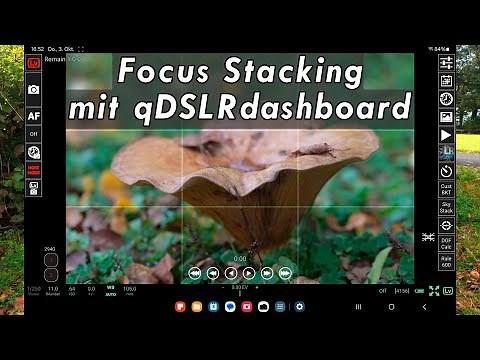Step focus far forward with triple-right arrow
Image resolution: width=480 pixels, height=360 pixels.
coord(285,273)
